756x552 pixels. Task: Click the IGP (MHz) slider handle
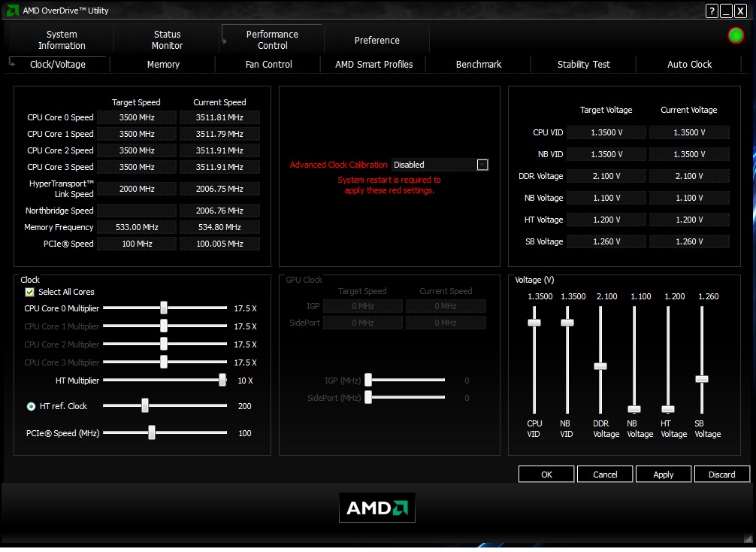pos(368,381)
